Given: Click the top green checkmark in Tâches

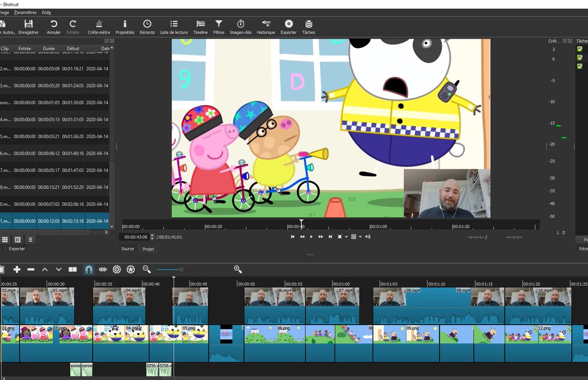Looking at the screenshot, I should (580, 49).
